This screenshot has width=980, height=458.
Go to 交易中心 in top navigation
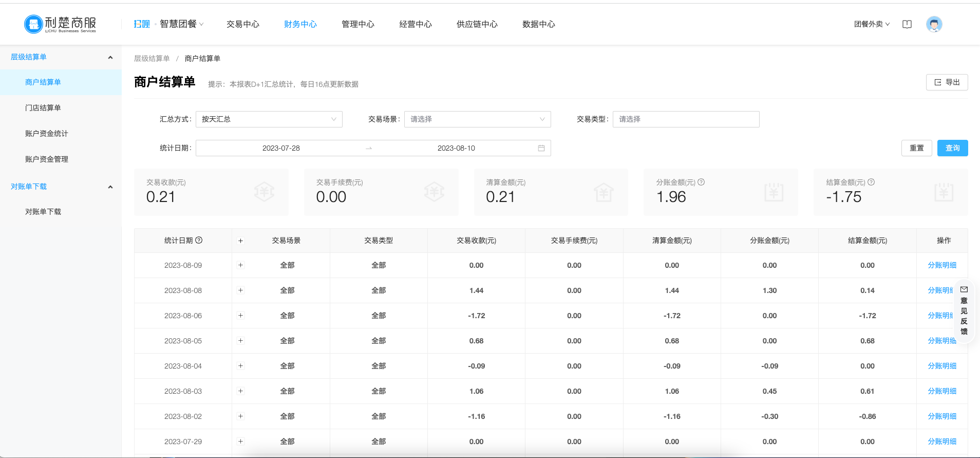[243, 24]
